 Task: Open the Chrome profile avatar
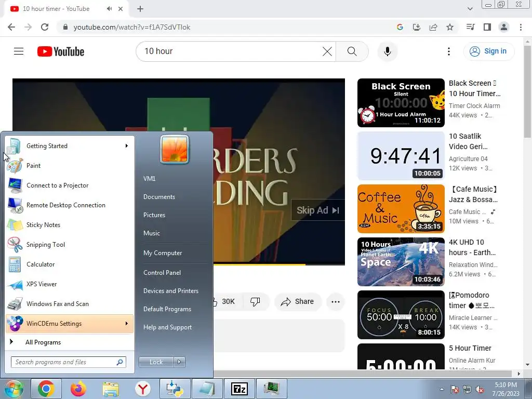tap(504, 27)
